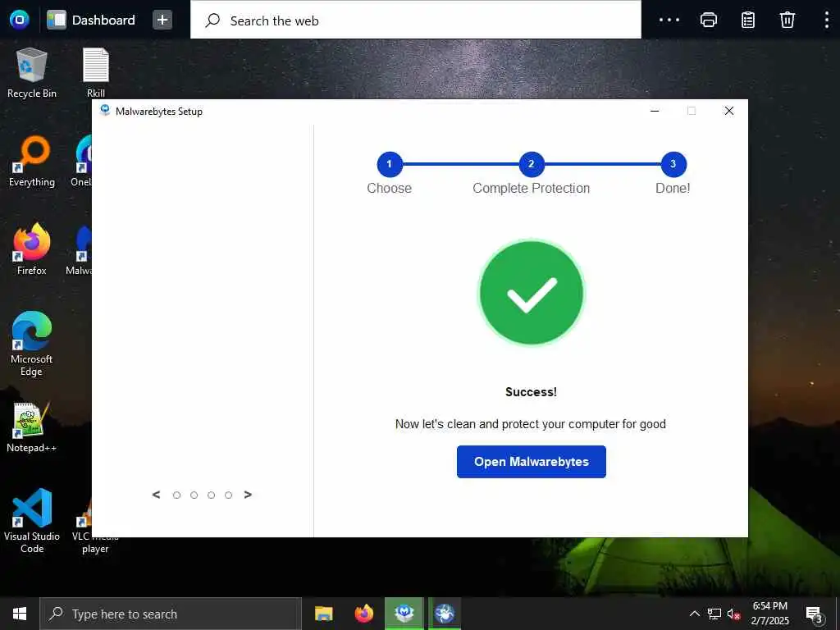Add a new tab with plus button
The width and height of the screenshot is (840, 630).
tap(162, 20)
